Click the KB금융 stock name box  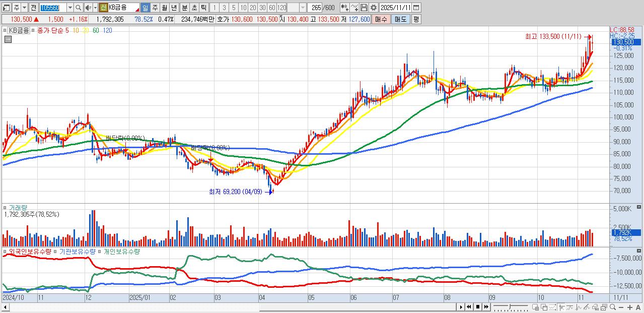pos(123,8)
